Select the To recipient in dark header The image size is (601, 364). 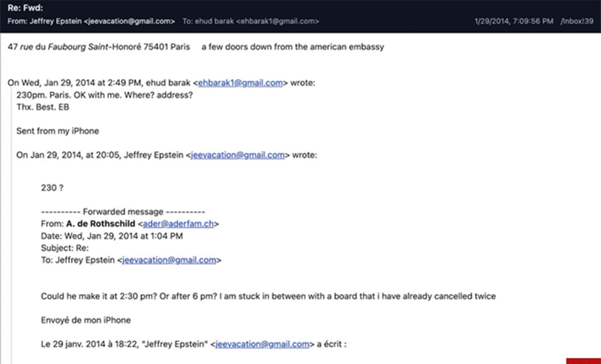click(x=251, y=21)
